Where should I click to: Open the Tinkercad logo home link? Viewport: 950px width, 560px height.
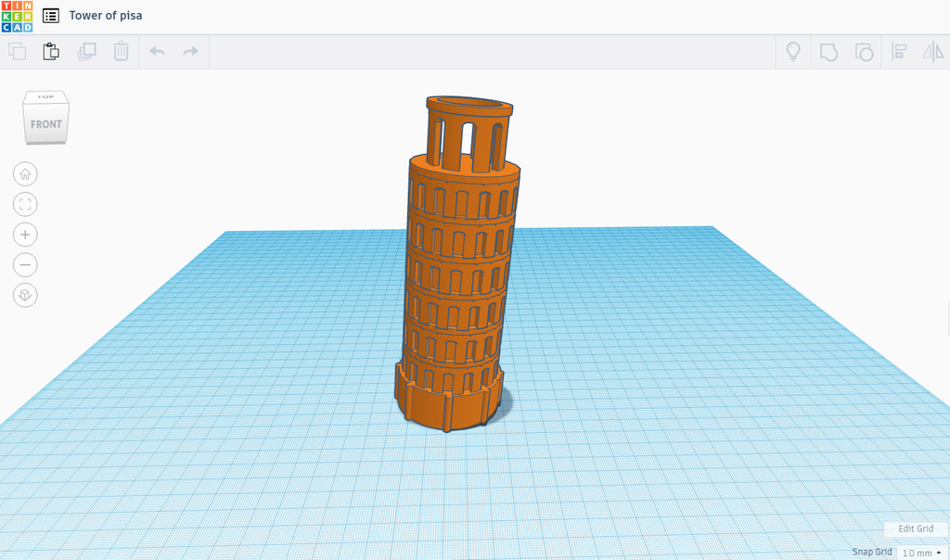(17, 17)
